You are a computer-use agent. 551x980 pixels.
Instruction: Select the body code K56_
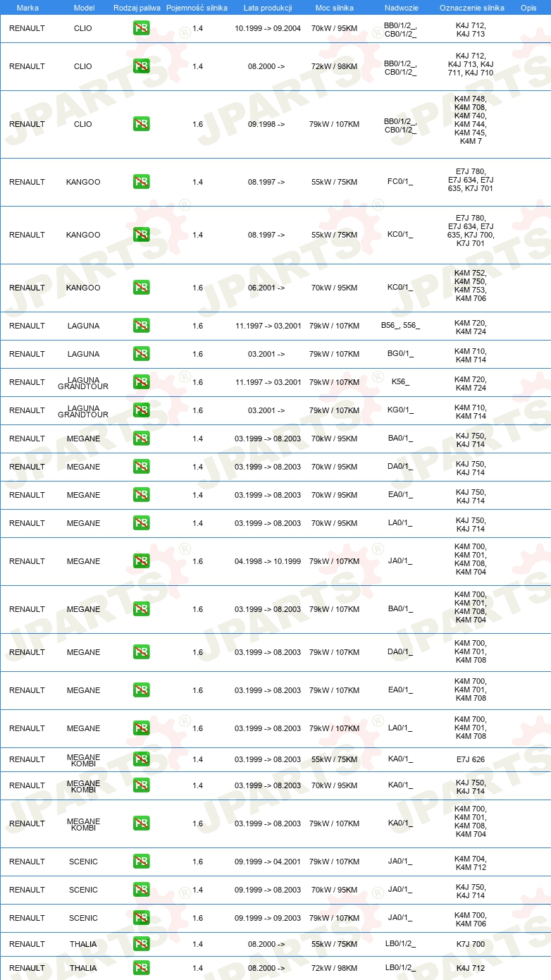pyautogui.click(x=400, y=382)
